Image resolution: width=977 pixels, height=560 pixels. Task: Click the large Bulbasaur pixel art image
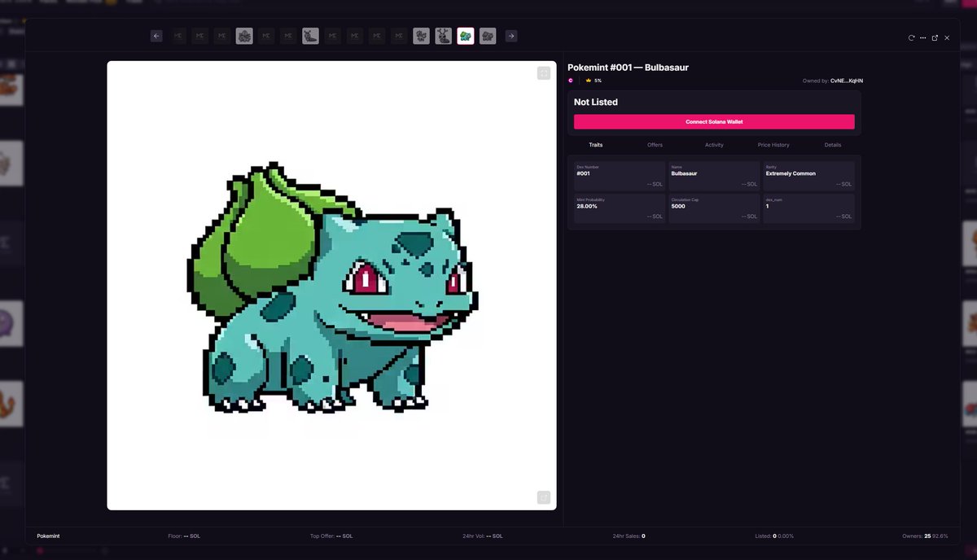coord(331,286)
